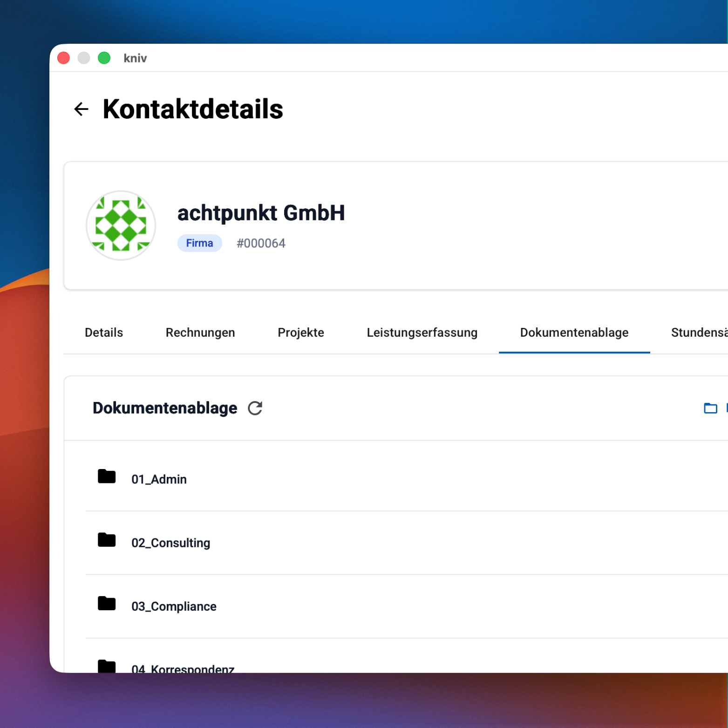The height and width of the screenshot is (728, 728).
Task: Open the Details tab
Action: coord(103,333)
